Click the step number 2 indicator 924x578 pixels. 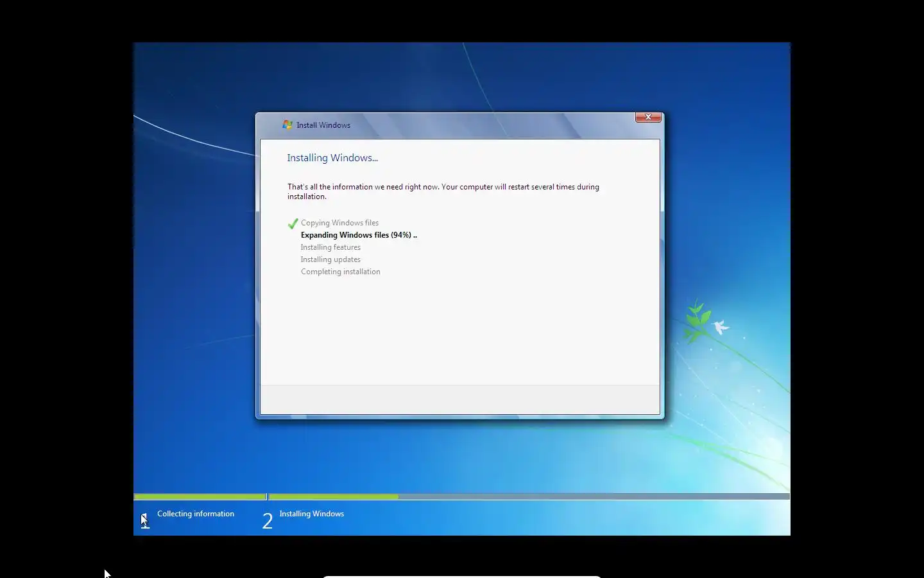coord(268,520)
